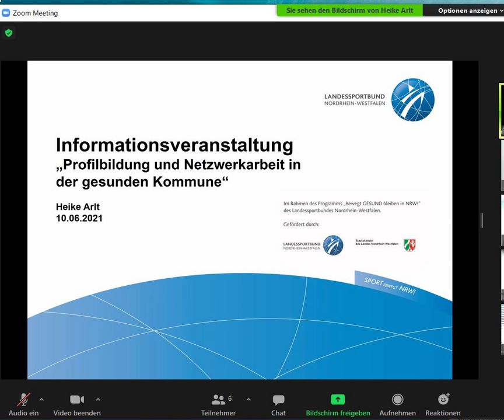Screen dimensions: 504x420
Task: Stop the camera with Video beenden
Action: click(77, 404)
